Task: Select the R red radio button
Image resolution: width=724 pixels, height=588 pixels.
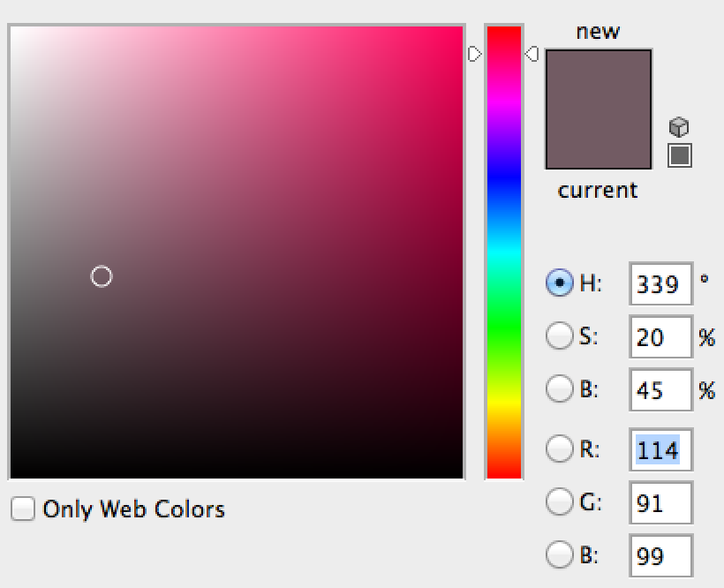Action: pyautogui.click(x=560, y=449)
